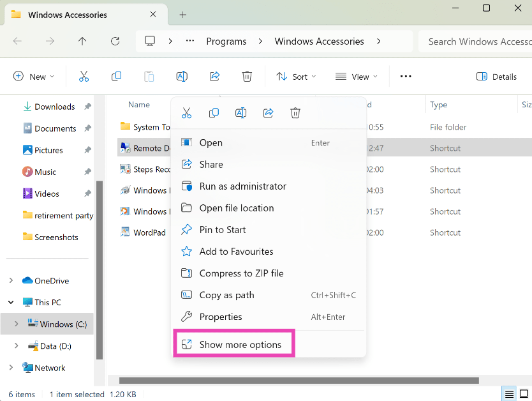The height and width of the screenshot is (401, 532).
Task: Unpin Downloads from Quick access
Action: (x=88, y=107)
